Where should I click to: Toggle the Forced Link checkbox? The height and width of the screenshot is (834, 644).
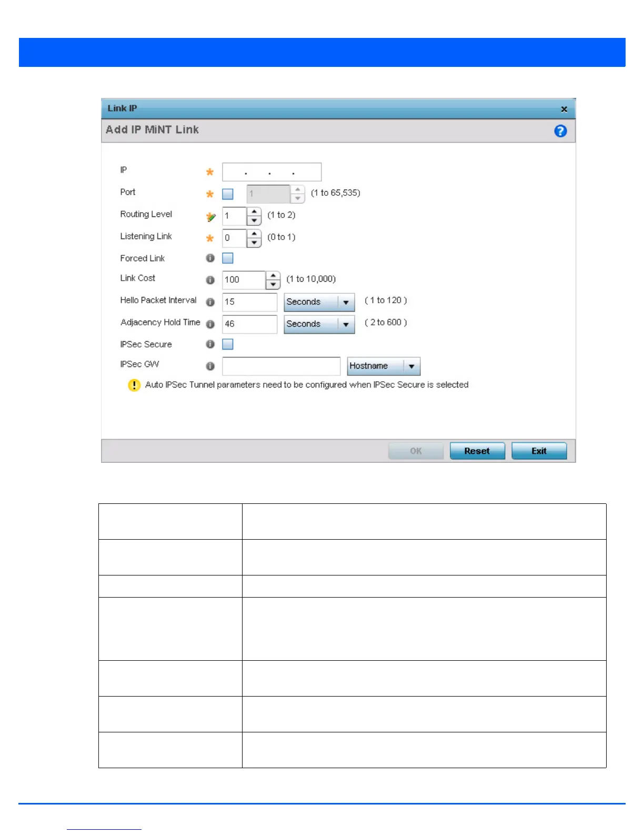228,258
